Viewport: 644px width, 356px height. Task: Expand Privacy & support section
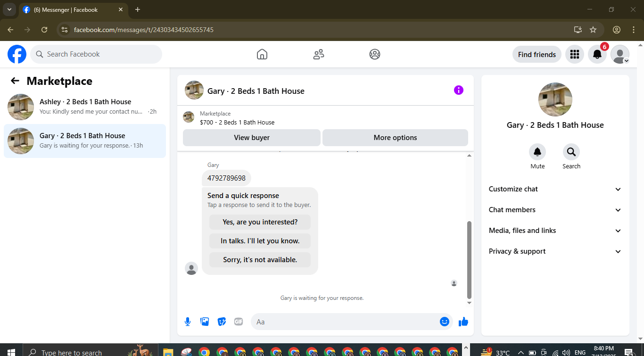(x=555, y=251)
